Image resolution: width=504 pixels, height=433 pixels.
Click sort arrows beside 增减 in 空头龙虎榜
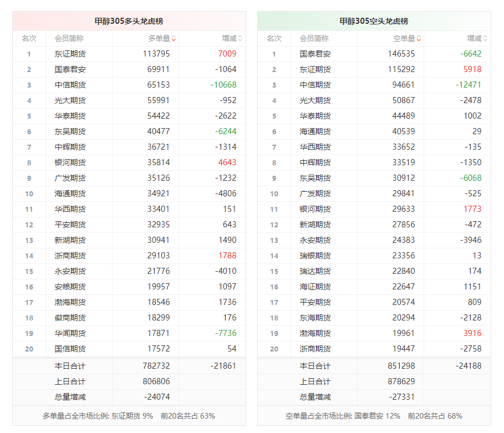point(485,39)
